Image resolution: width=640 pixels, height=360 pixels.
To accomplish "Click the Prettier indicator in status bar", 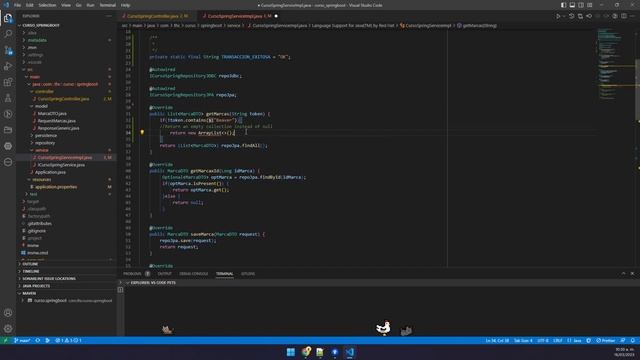I will tap(606, 340).
